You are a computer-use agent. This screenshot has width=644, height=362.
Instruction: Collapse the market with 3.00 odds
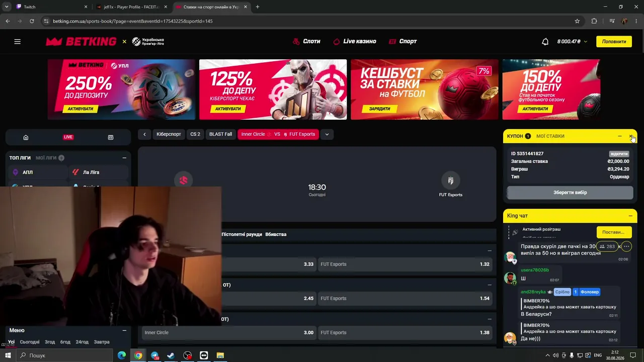[490, 319]
